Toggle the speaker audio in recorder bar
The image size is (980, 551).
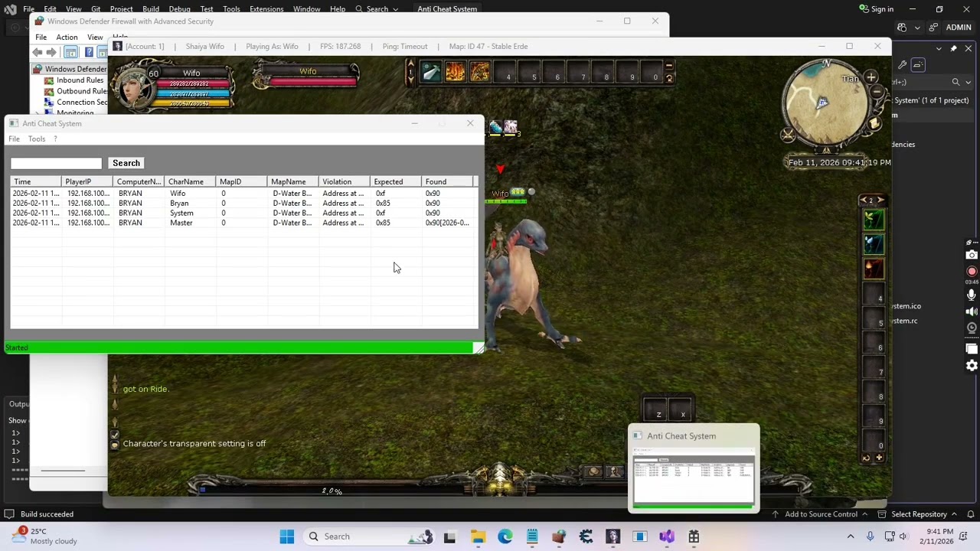pos(972,311)
